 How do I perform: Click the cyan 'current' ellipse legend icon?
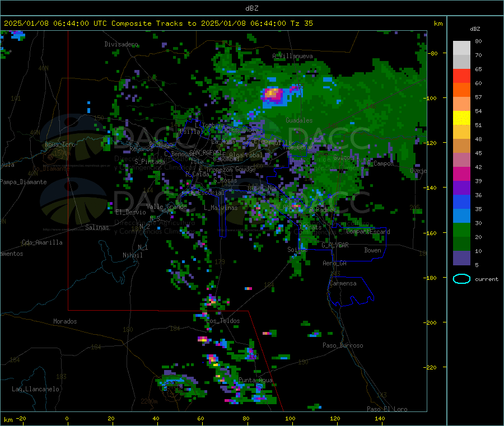click(x=461, y=279)
